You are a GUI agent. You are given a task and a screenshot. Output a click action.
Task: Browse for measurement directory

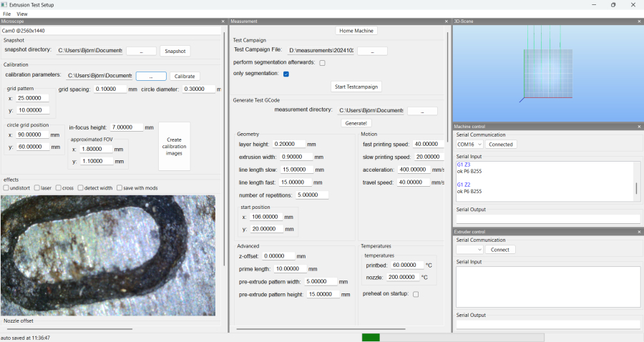[x=422, y=111]
